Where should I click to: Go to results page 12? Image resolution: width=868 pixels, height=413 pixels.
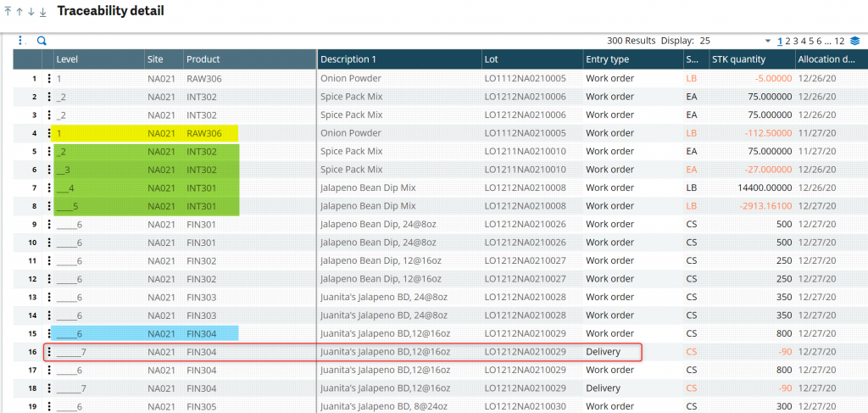(x=839, y=41)
